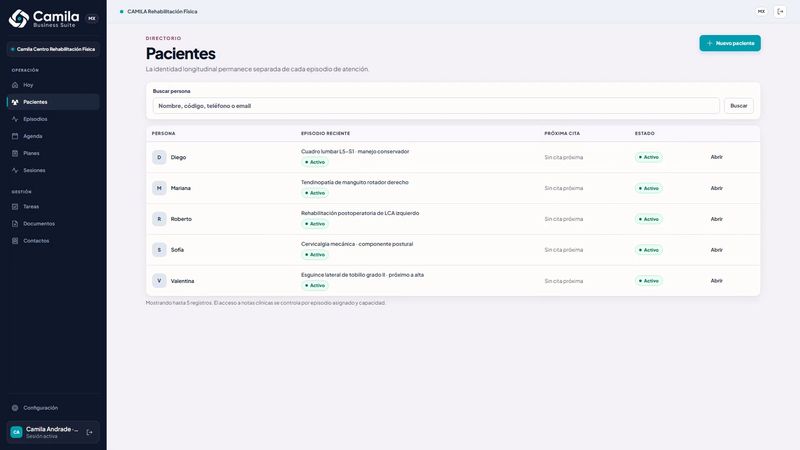The image size is (800, 450).
Task: Click the logout icon in top-right corner
Action: 780,11
